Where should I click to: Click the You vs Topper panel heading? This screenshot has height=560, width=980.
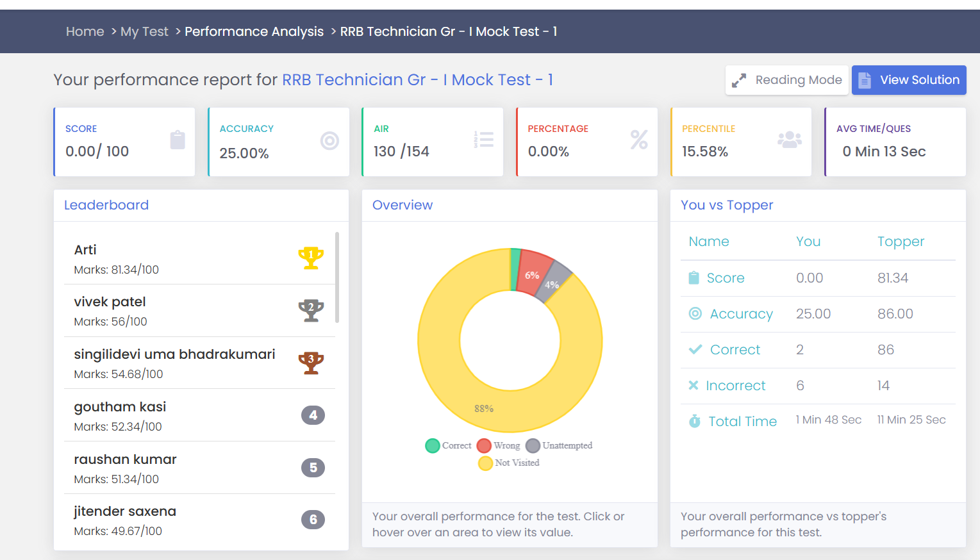coord(727,205)
